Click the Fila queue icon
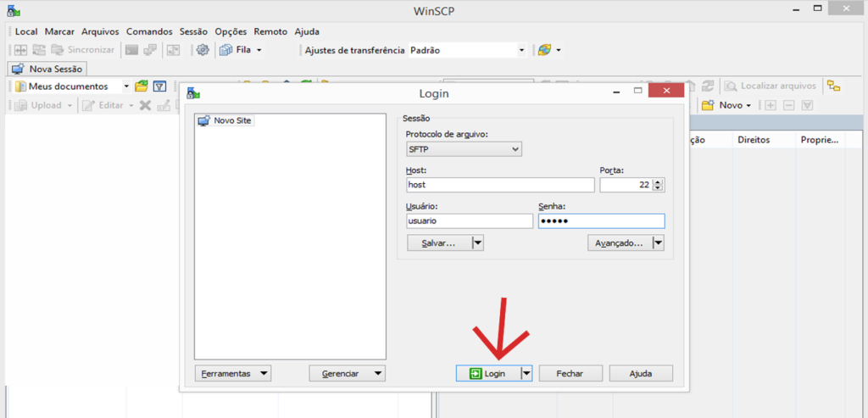 tap(225, 50)
